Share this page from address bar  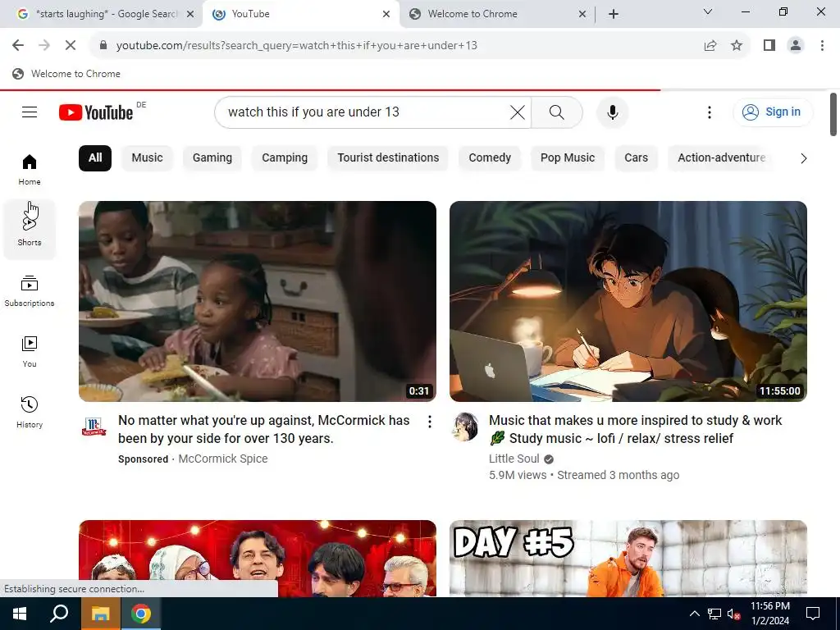(710, 46)
